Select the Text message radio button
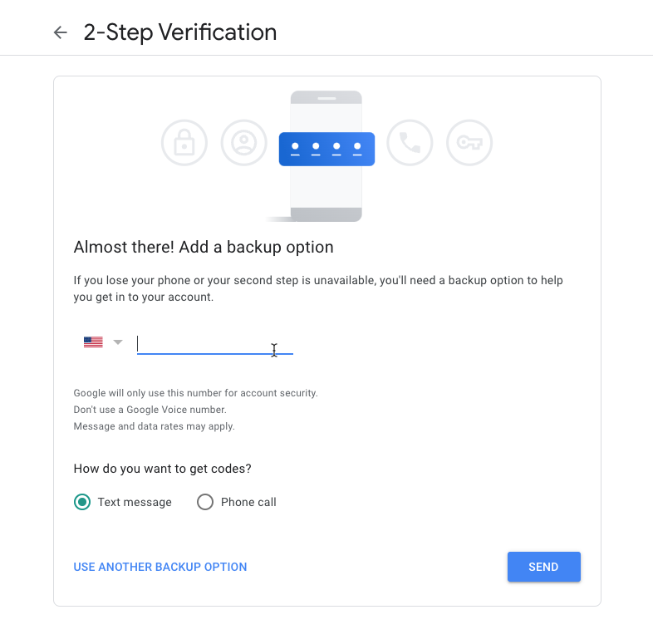Viewport: 653px width, 644px height. [x=82, y=502]
